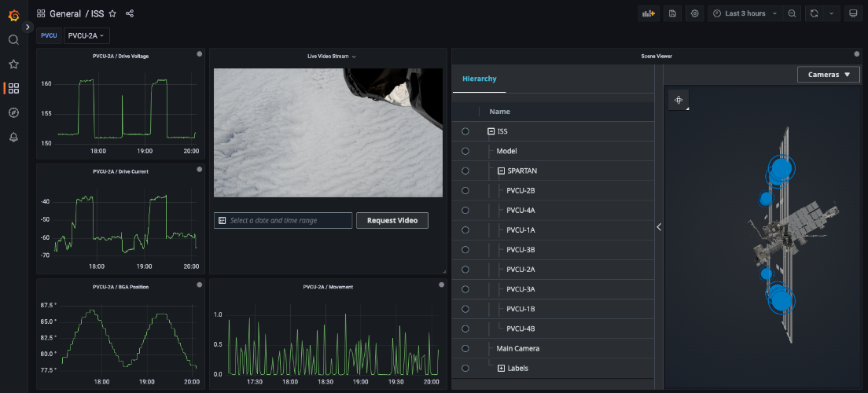Click the Request Video button
The height and width of the screenshot is (393, 868).
point(392,220)
